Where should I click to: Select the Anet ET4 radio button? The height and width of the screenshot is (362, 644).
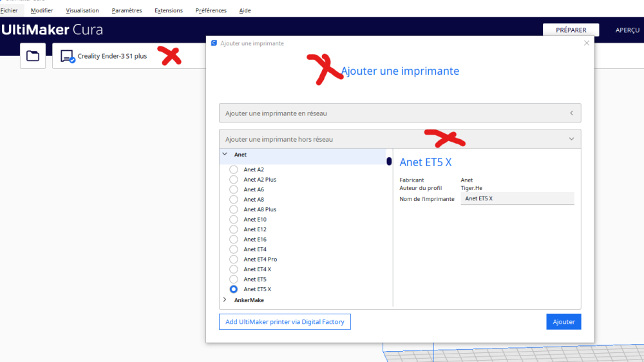[234, 249]
